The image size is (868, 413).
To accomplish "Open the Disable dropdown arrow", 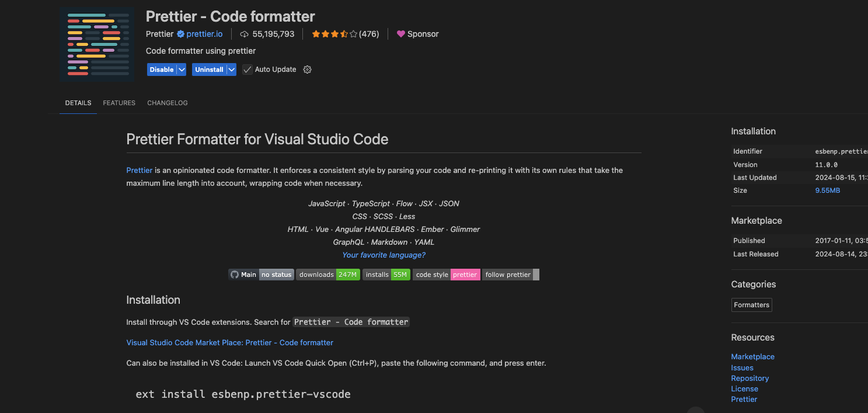I will (181, 70).
